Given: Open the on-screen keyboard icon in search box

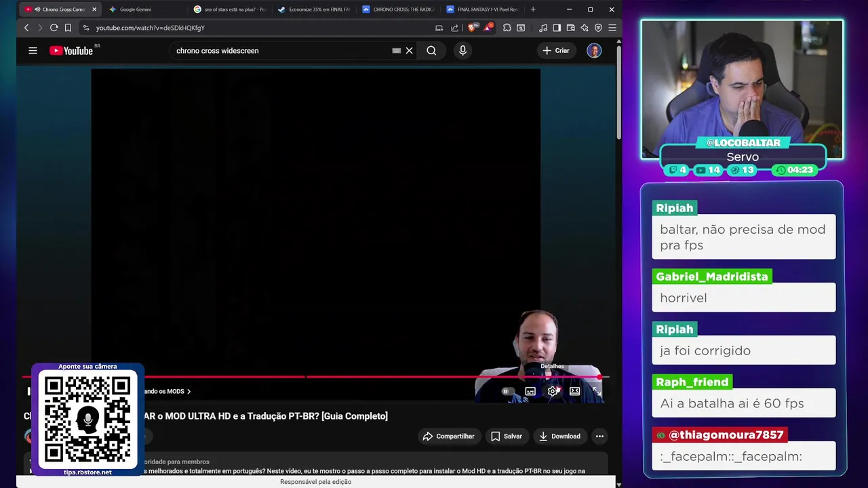Looking at the screenshot, I should tap(396, 50).
